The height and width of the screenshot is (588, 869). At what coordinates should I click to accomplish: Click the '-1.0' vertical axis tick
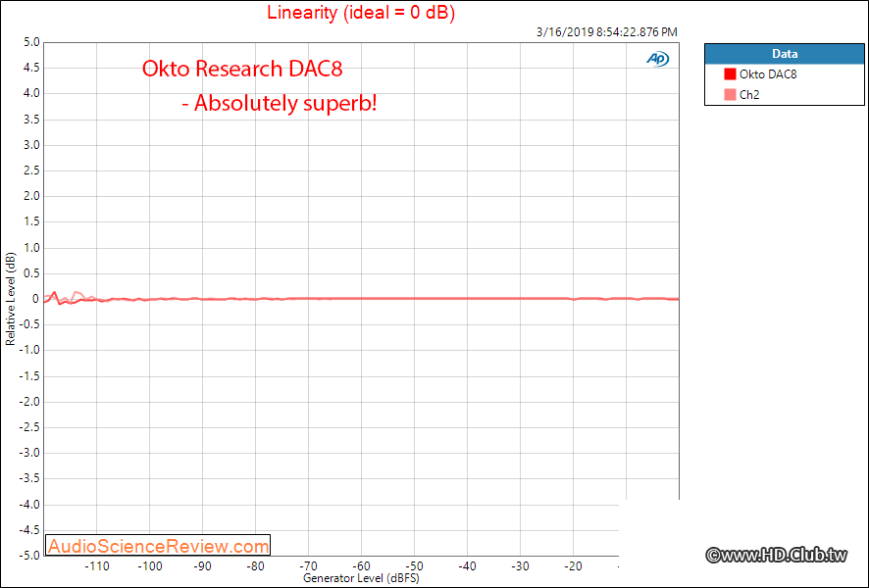29,350
